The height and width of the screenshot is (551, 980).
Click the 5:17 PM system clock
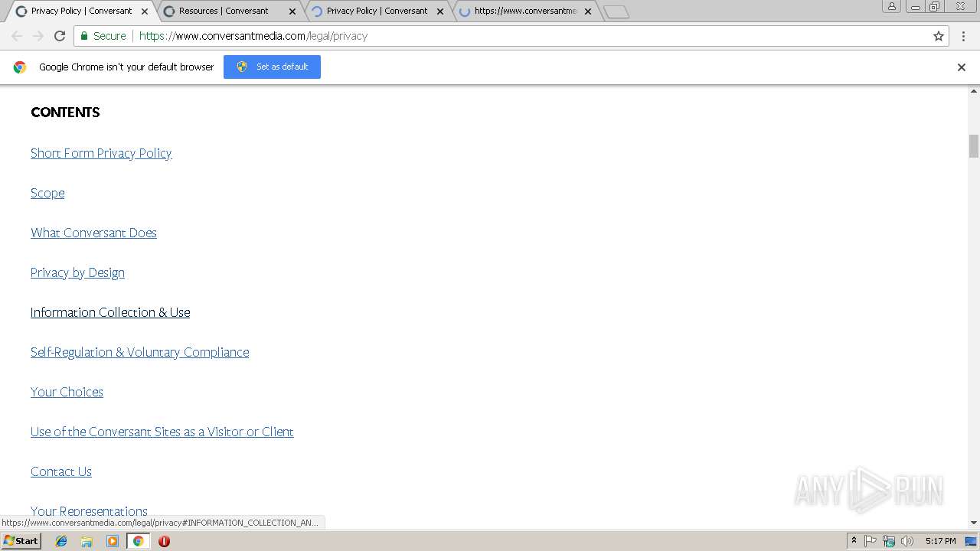940,541
